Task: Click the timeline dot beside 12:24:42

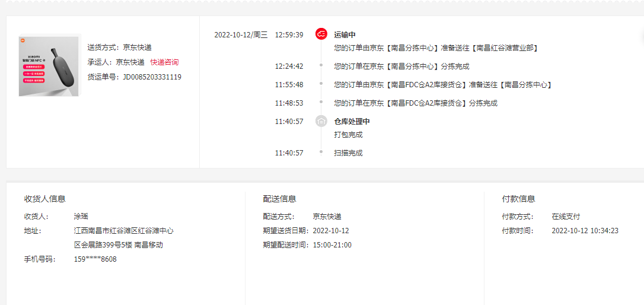Action: pyautogui.click(x=321, y=65)
